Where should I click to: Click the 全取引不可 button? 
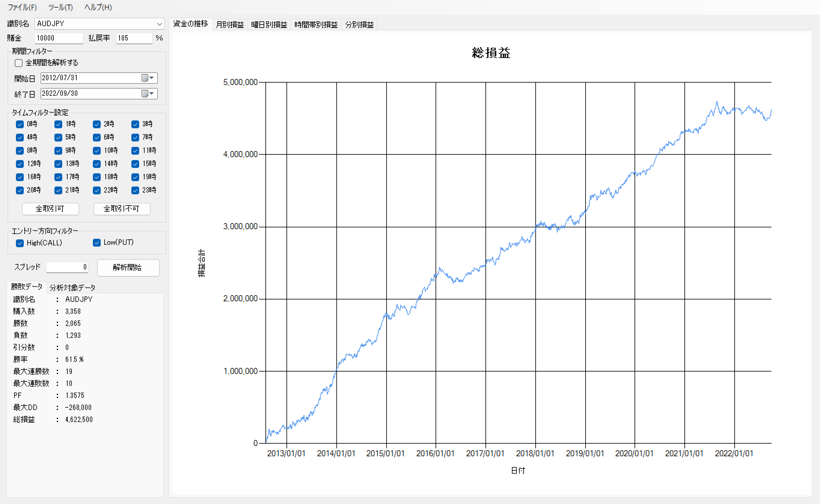tap(122, 209)
